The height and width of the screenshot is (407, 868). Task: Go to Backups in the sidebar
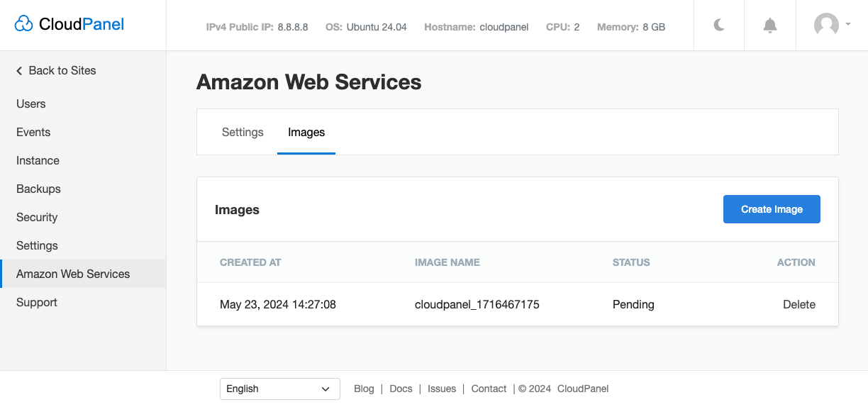pos(38,189)
